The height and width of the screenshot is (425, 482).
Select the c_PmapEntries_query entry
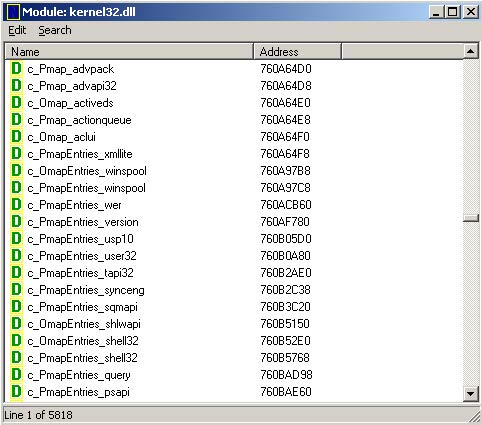click(79, 375)
